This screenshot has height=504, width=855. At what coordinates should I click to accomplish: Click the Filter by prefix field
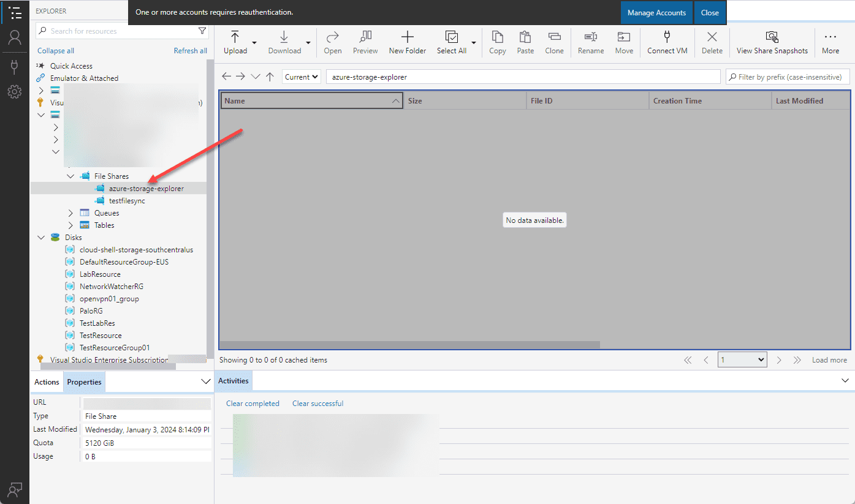(x=788, y=77)
